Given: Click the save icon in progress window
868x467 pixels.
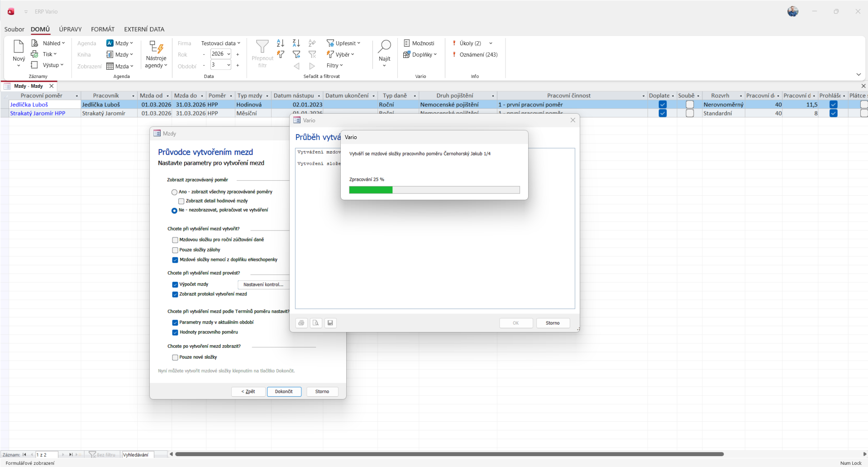Looking at the screenshot, I should (x=330, y=323).
